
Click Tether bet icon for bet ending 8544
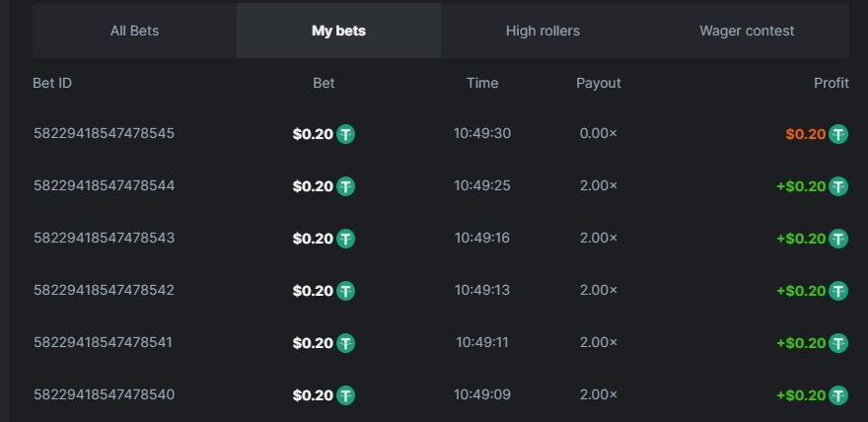click(x=345, y=186)
